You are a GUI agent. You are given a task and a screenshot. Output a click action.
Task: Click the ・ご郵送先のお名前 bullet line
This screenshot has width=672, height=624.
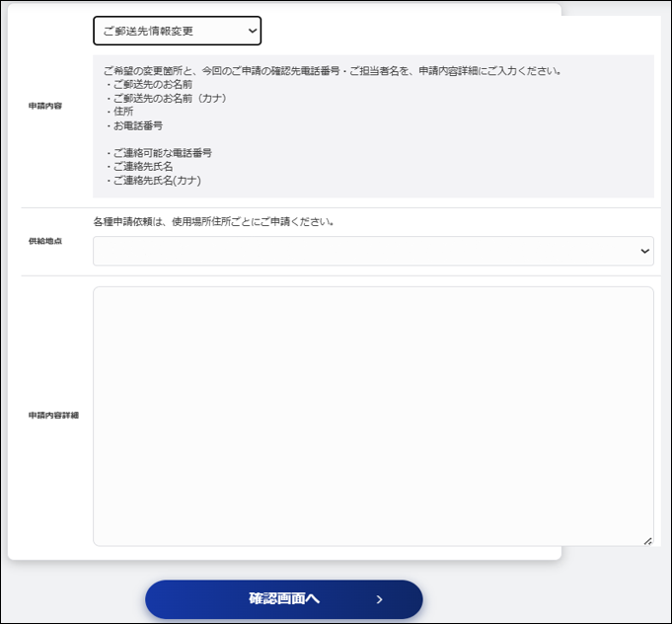(148, 85)
